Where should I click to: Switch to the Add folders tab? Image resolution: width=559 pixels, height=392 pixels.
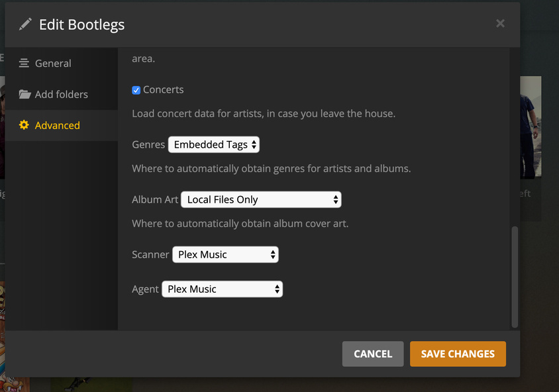tap(61, 95)
